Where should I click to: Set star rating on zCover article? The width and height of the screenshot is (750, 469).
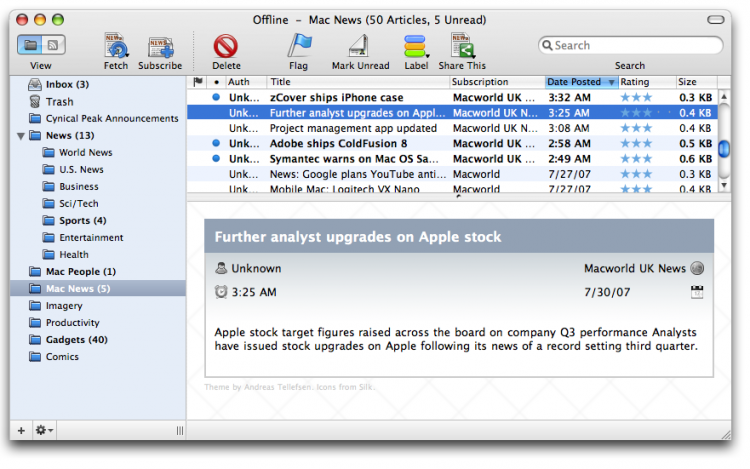click(x=636, y=98)
